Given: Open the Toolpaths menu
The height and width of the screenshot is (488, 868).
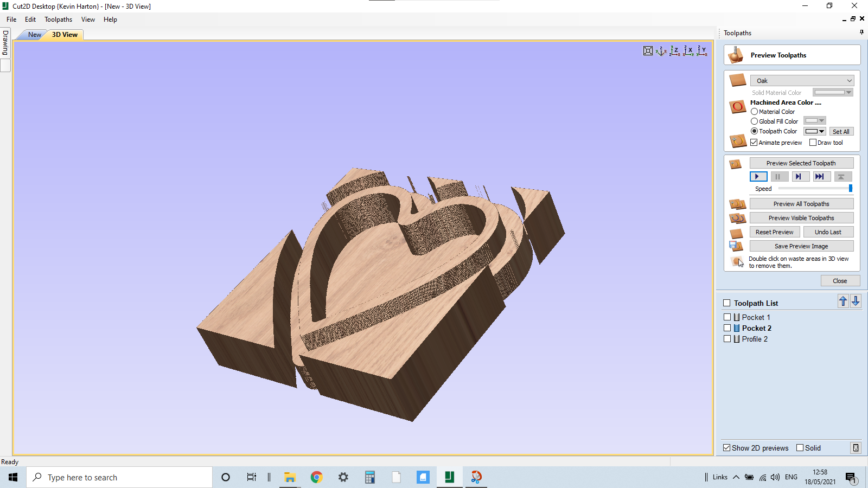Looking at the screenshot, I should [58, 20].
